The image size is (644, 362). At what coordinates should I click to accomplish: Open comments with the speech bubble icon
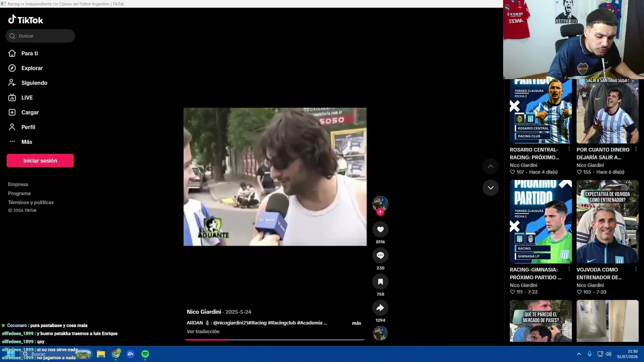380,255
